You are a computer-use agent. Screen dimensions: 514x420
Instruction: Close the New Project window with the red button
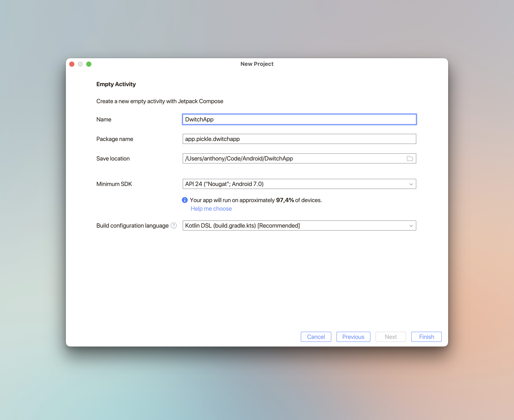point(72,64)
